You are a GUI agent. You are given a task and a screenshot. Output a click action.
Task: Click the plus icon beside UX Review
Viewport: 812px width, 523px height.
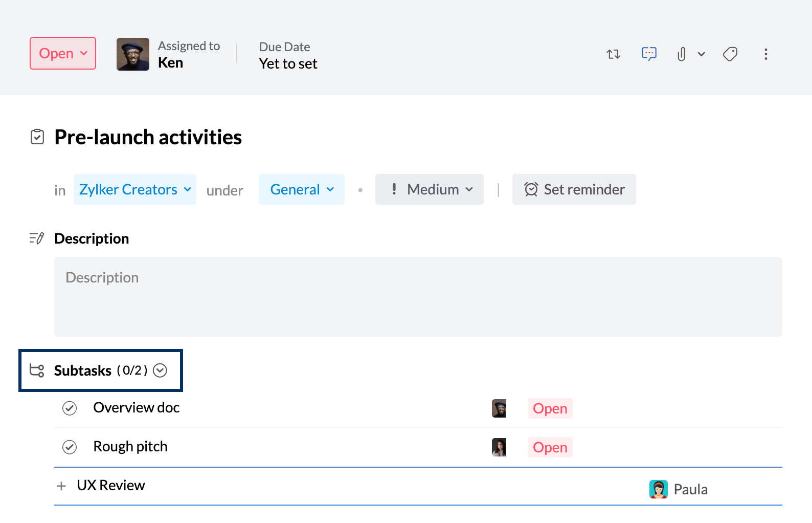tap(61, 486)
